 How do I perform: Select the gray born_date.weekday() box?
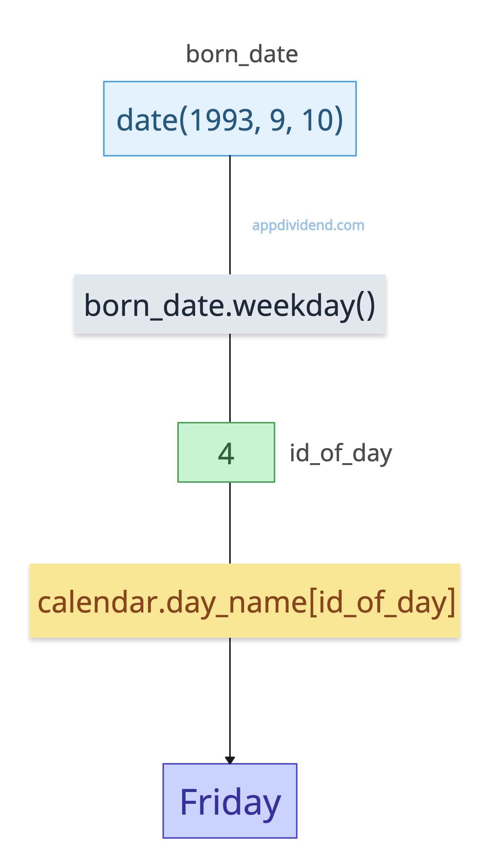[230, 304]
